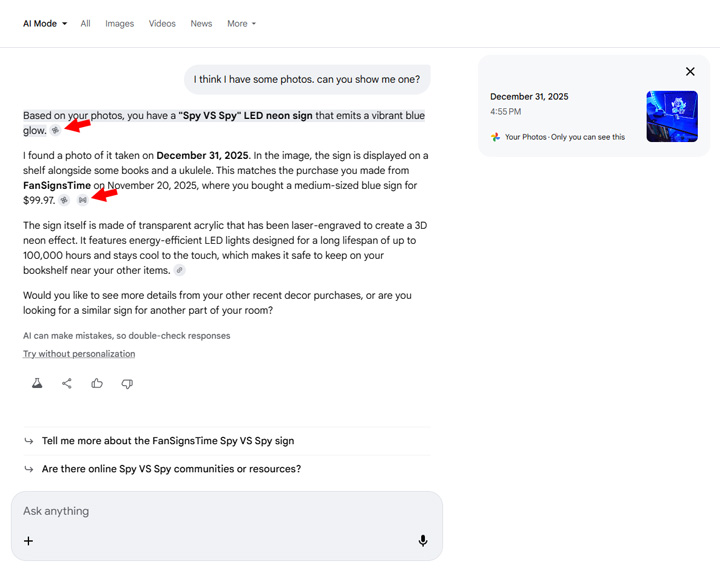Click the Labs flask icon below the response
Screen dimensions: 720x575
coord(37,383)
